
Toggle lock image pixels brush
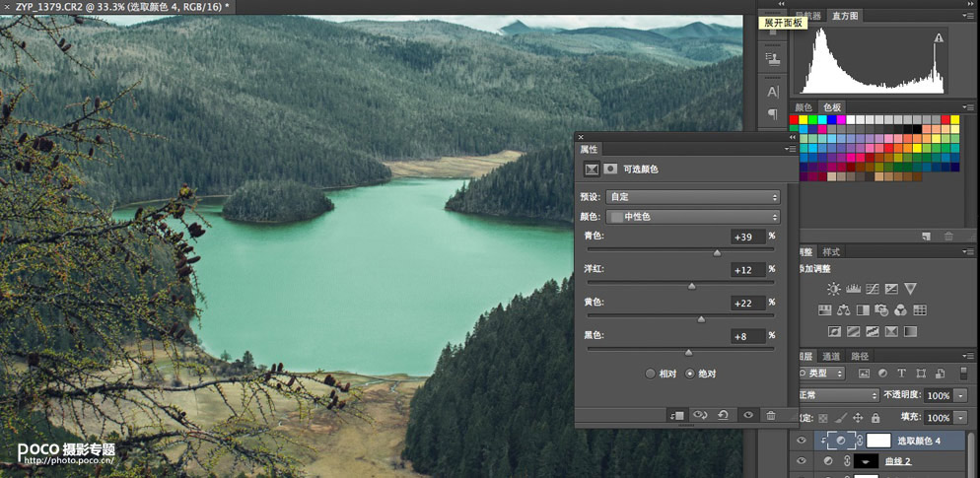(841, 418)
